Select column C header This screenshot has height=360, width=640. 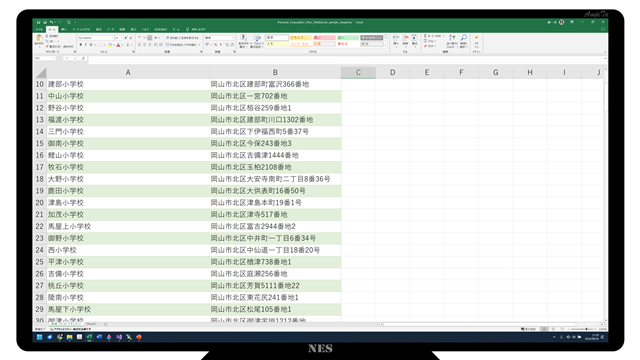(358, 73)
